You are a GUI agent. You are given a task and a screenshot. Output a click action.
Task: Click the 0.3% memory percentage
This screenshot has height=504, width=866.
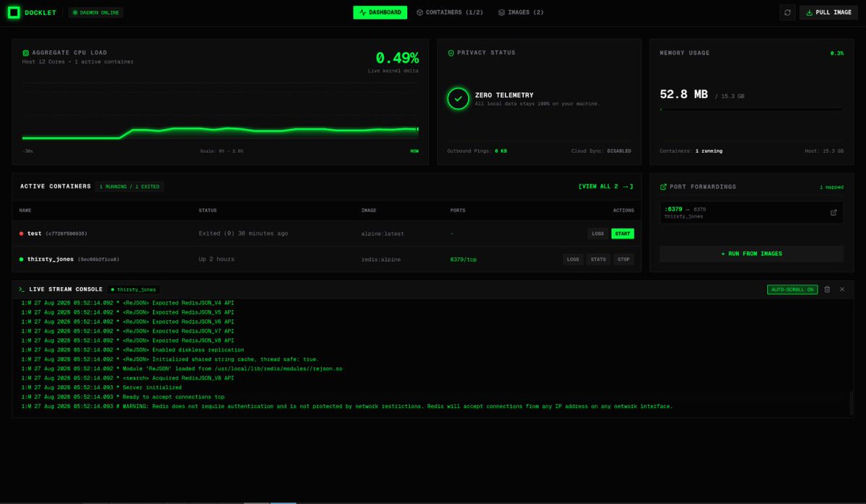[x=836, y=53]
